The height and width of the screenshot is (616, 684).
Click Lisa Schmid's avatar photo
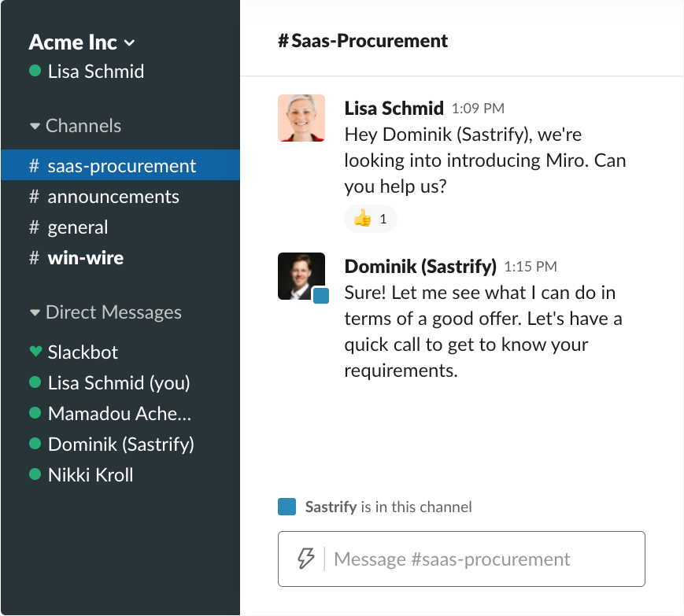coord(301,118)
